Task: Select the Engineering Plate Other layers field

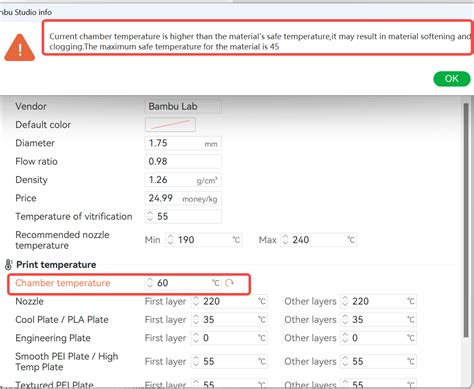Action: click(x=378, y=338)
